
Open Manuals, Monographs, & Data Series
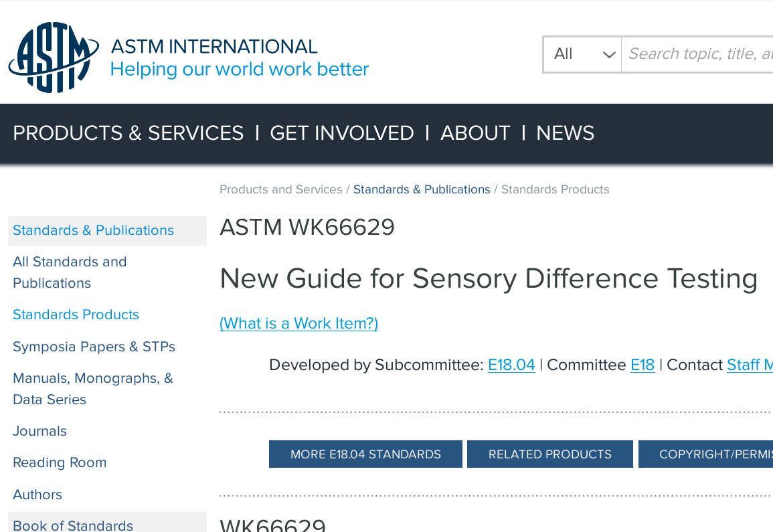(92, 389)
